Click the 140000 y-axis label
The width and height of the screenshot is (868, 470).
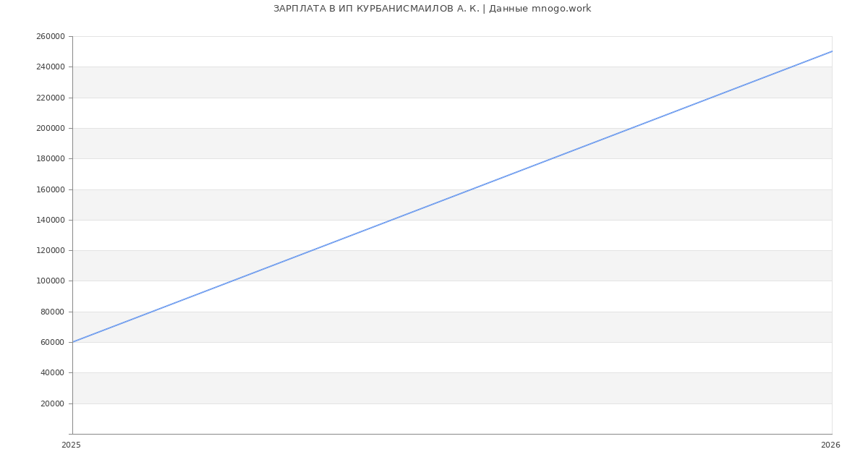click(50, 220)
